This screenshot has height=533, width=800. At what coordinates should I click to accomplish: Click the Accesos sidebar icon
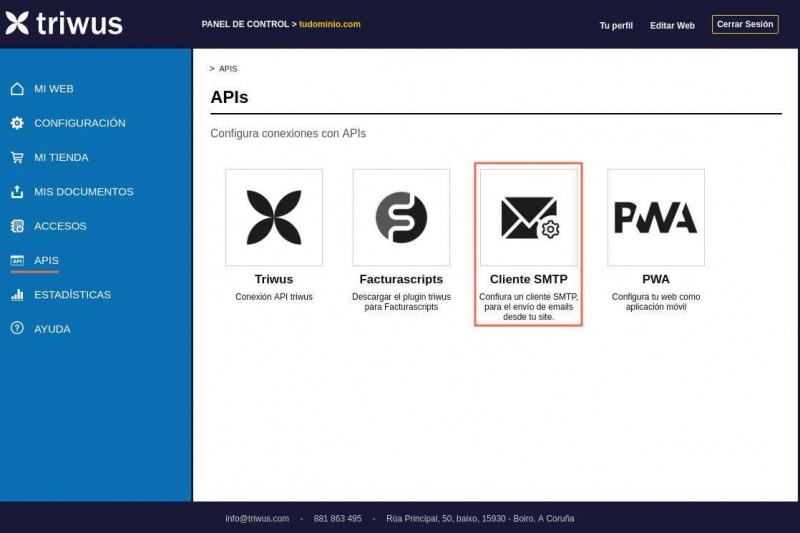pos(17,226)
